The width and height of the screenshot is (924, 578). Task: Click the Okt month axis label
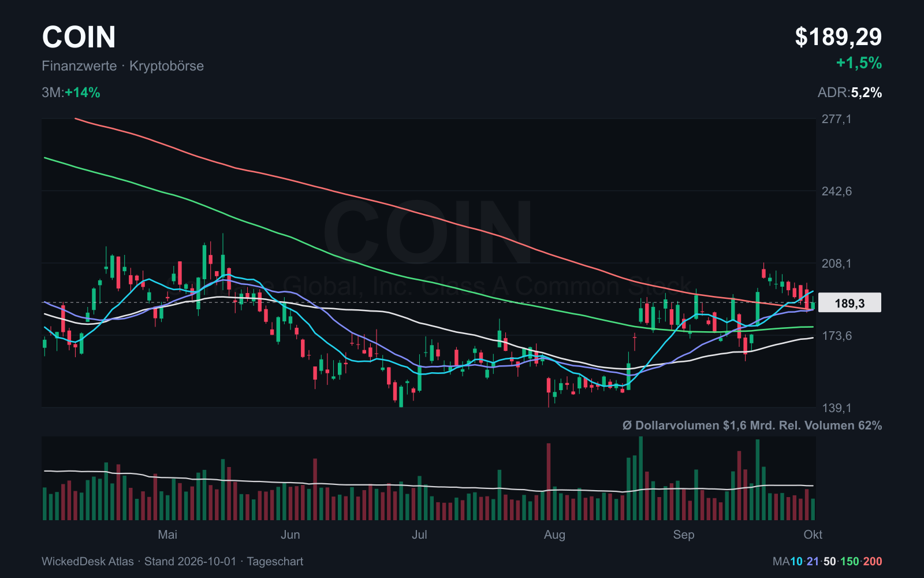pos(813,535)
